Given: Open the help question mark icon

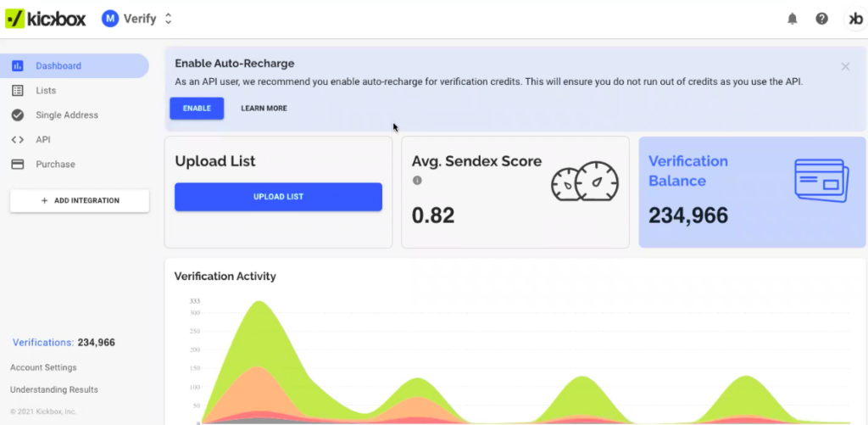Looking at the screenshot, I should point(821,19).
